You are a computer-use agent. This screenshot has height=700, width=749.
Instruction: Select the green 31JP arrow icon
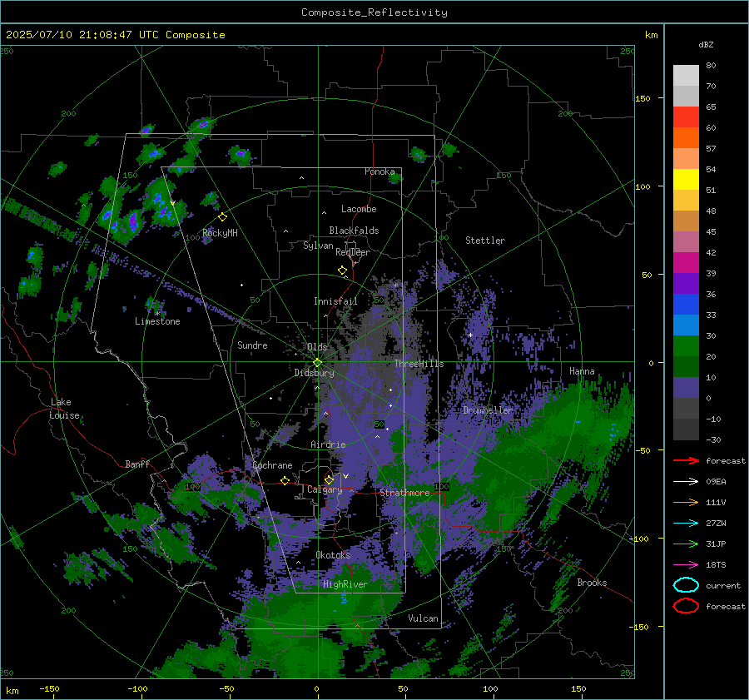point(686,544)
